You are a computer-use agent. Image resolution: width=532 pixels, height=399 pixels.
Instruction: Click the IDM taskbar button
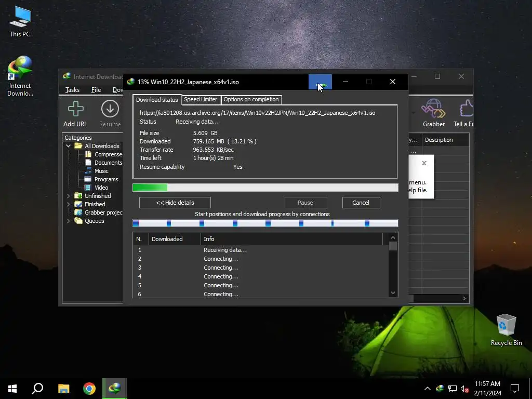pyautogui.click(x=115, y=389)
